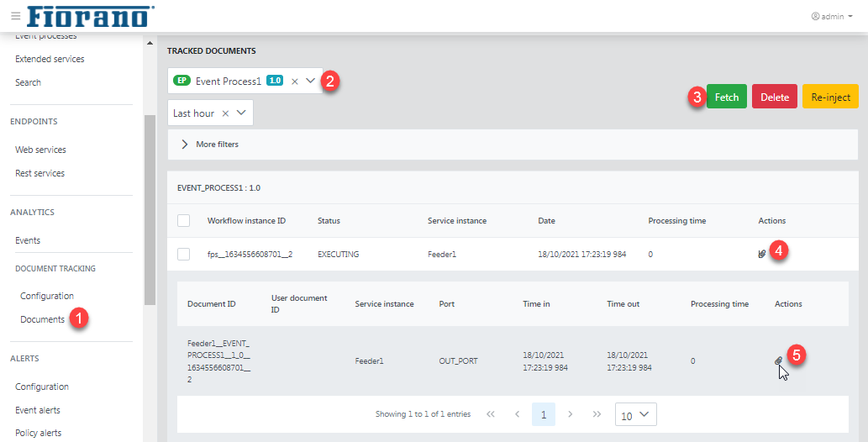Click paperclip icon in Feeder1 document row

(x=778, y=361)
